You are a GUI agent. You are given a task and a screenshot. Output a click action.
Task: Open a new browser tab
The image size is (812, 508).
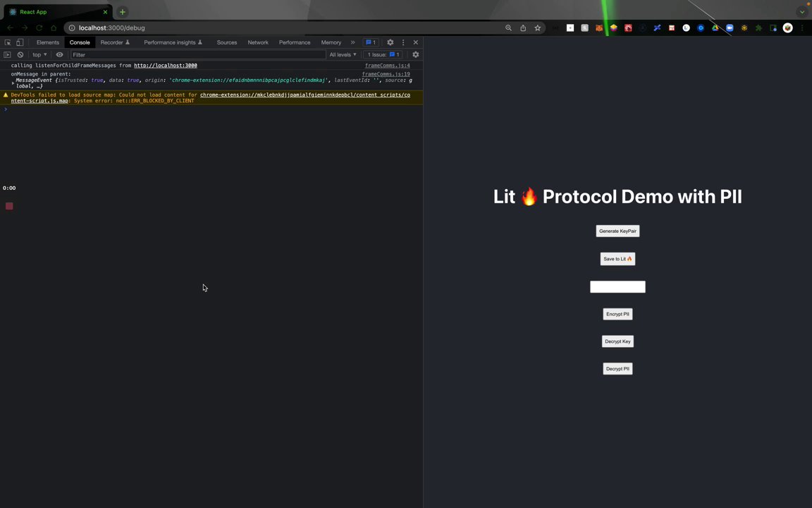(x=122, y=12)
